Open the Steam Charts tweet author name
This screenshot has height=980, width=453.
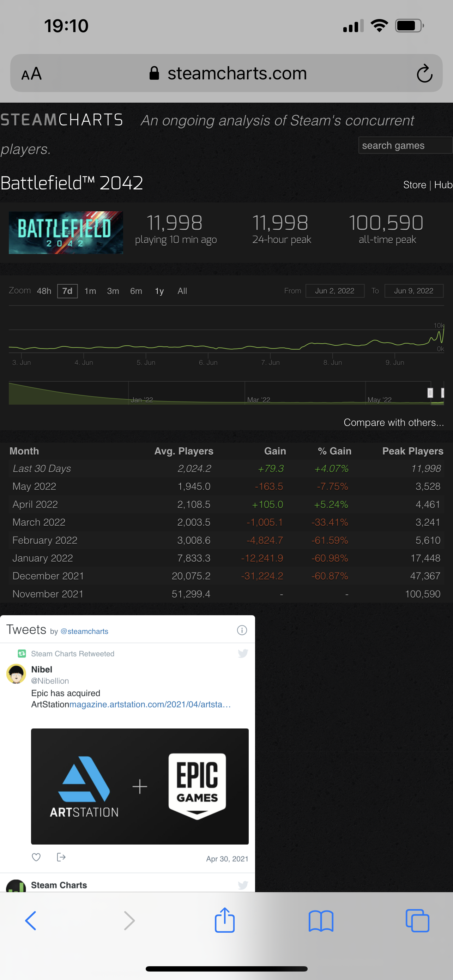[59, 885]
